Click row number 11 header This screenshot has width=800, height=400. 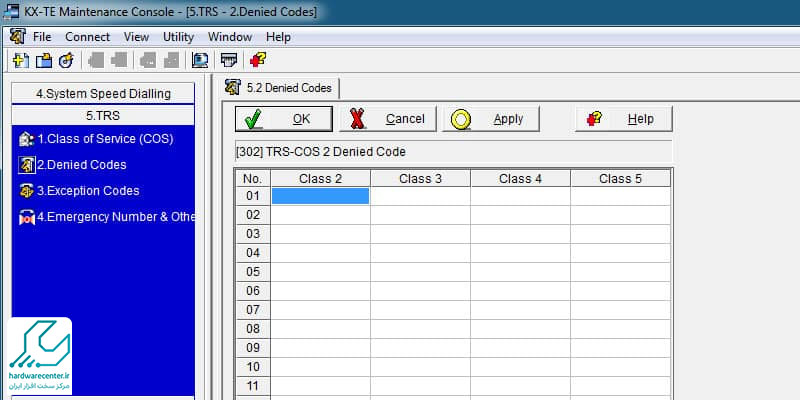253,386
